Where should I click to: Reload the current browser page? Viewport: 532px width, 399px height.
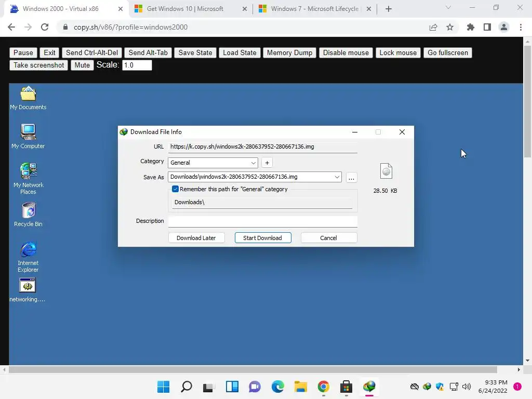[x=45, y=27]
